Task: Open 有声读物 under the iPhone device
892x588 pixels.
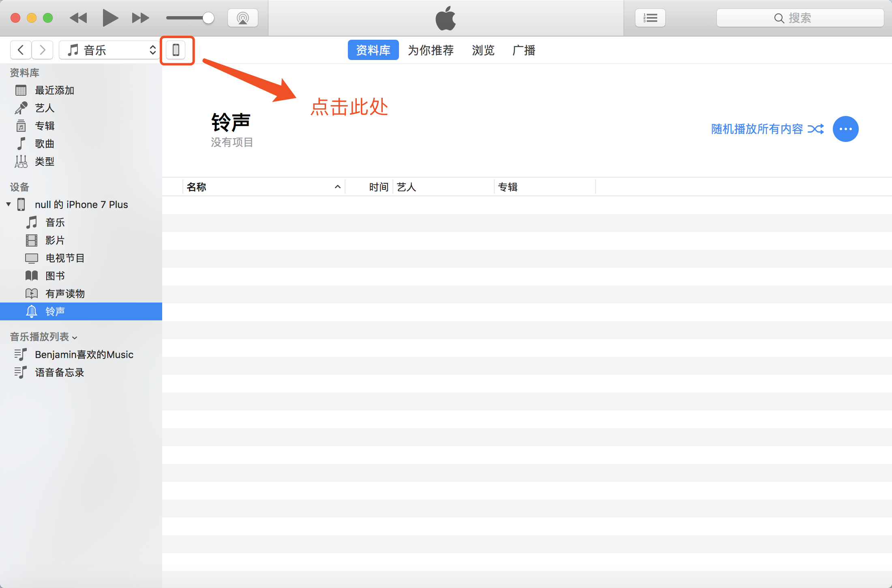Action: pyautogui.click(x=65, y=294)
